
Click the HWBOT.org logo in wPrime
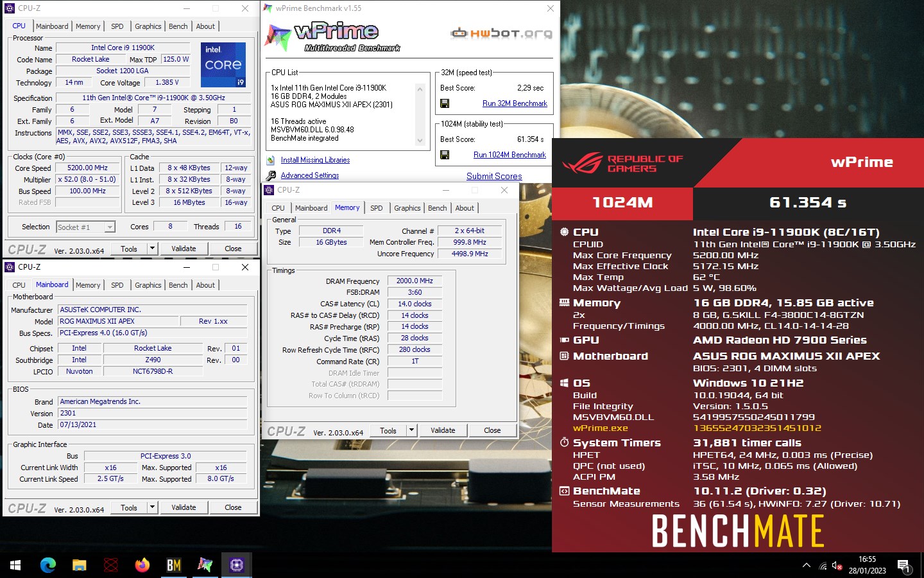(x=501, y=33)
